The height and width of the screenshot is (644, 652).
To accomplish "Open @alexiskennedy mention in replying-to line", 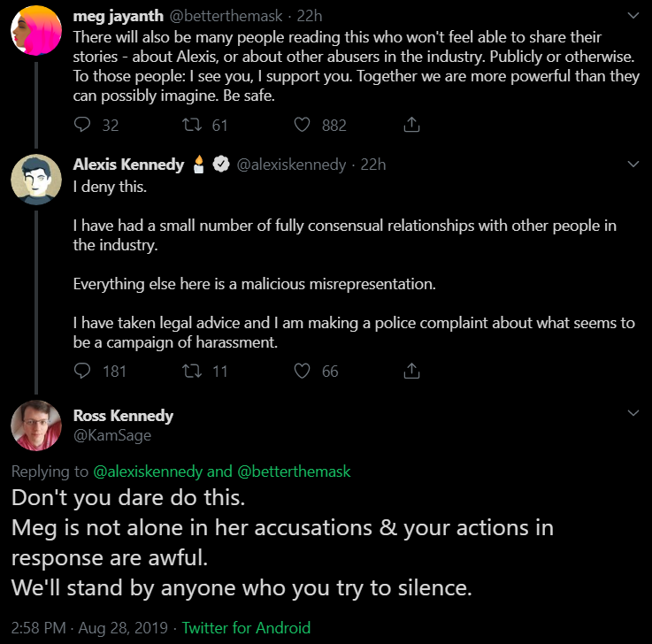I will point(148,471).
